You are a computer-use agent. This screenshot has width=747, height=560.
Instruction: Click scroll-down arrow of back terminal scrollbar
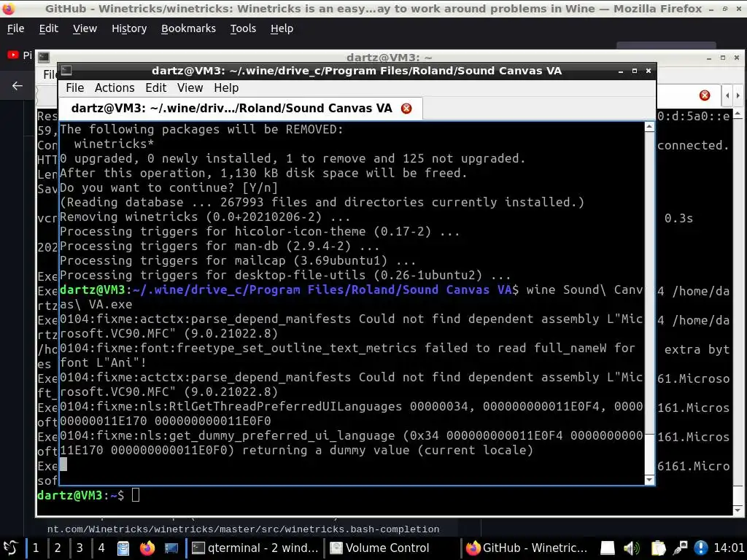[738, 510]
